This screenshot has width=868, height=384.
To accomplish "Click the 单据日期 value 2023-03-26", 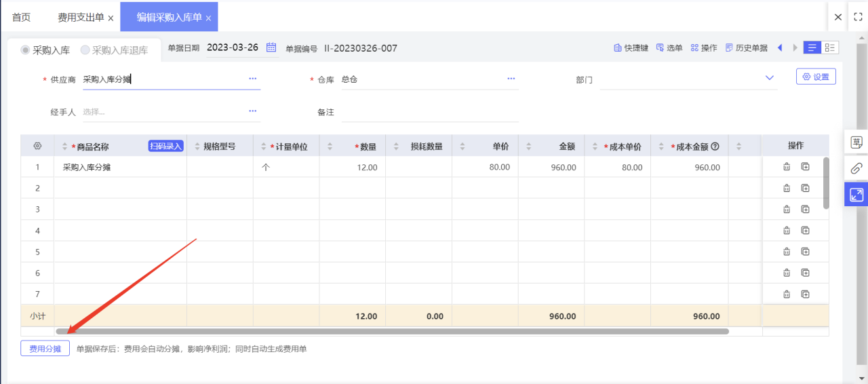I will point(233,47).
